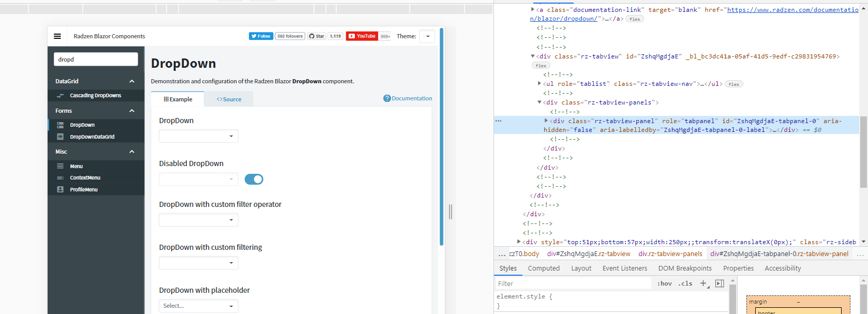This screenshot has height=314, width=868.
Task: Click the new style rule plus icon
Action: [704, 283]
